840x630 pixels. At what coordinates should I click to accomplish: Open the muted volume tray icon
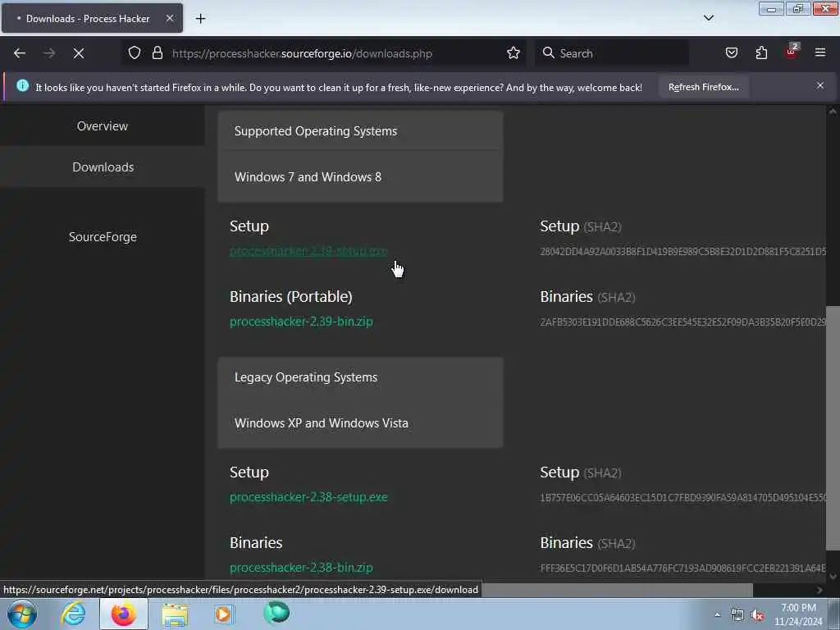click(757, 615)
